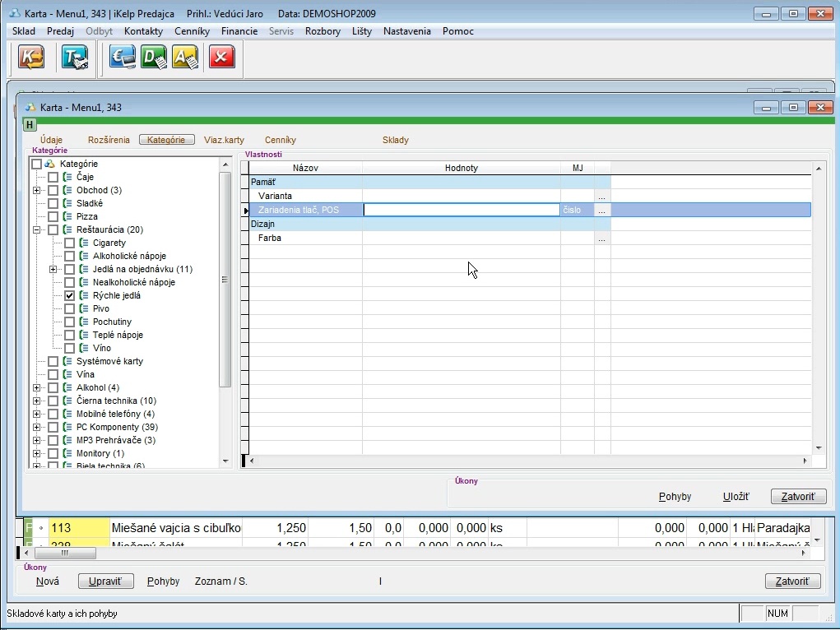Expand the PC Komponenty category
Image resolution: width=840 pixels, height=630 pixels.
point(37,428)
